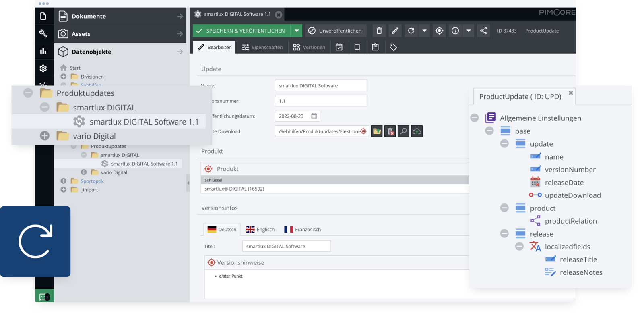Click the share icon in toolbar
Screen dimensions: 644x328
[483, 31]
